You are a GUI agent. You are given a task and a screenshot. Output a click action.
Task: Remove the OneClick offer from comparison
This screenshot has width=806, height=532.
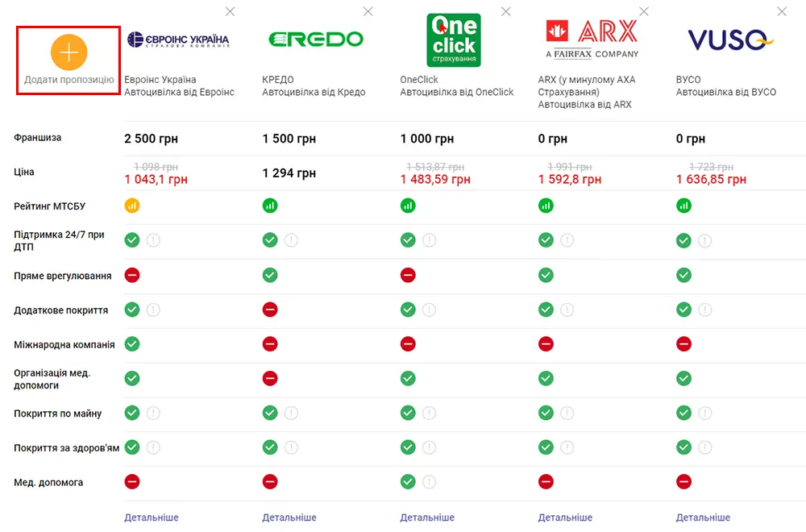(x=506, y=11)
